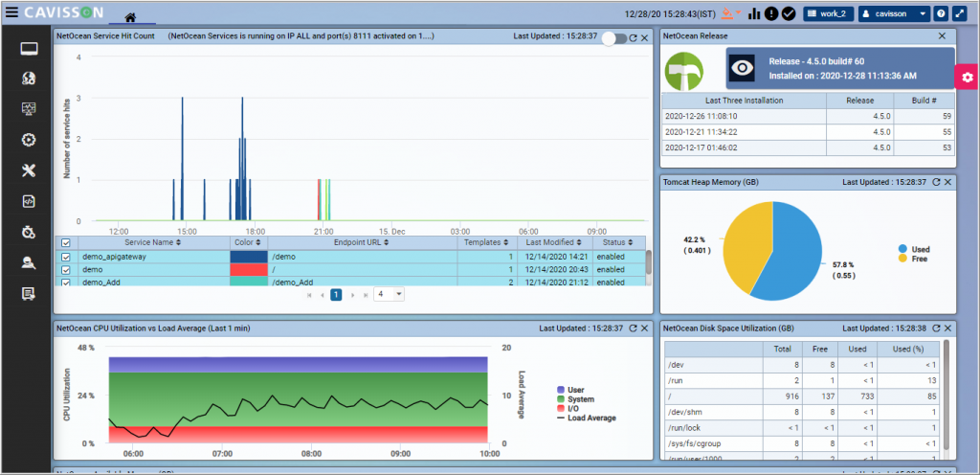The image size is (980, 475).
Task: Open the hamburger menu next to the Cavisson logo
Action: (x=11, y=11)
